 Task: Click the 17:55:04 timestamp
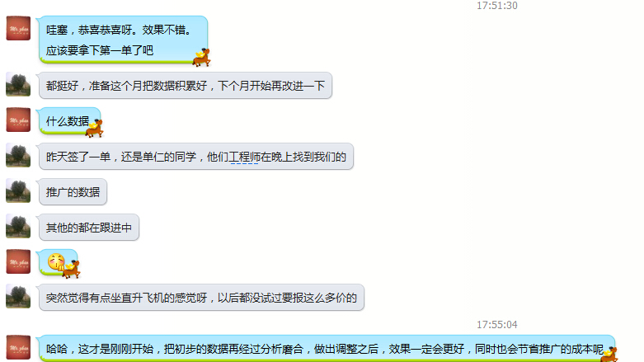[x=497, y=325]
